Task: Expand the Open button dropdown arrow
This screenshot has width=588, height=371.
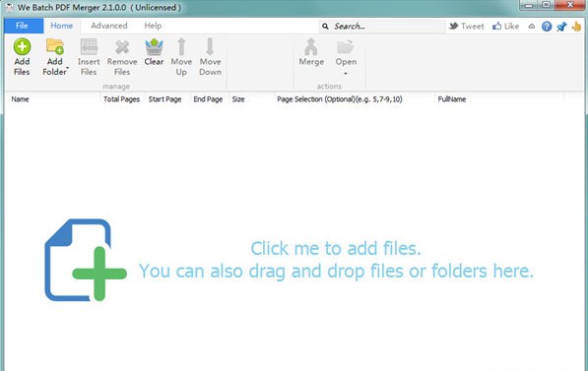Action: point(346,74)
